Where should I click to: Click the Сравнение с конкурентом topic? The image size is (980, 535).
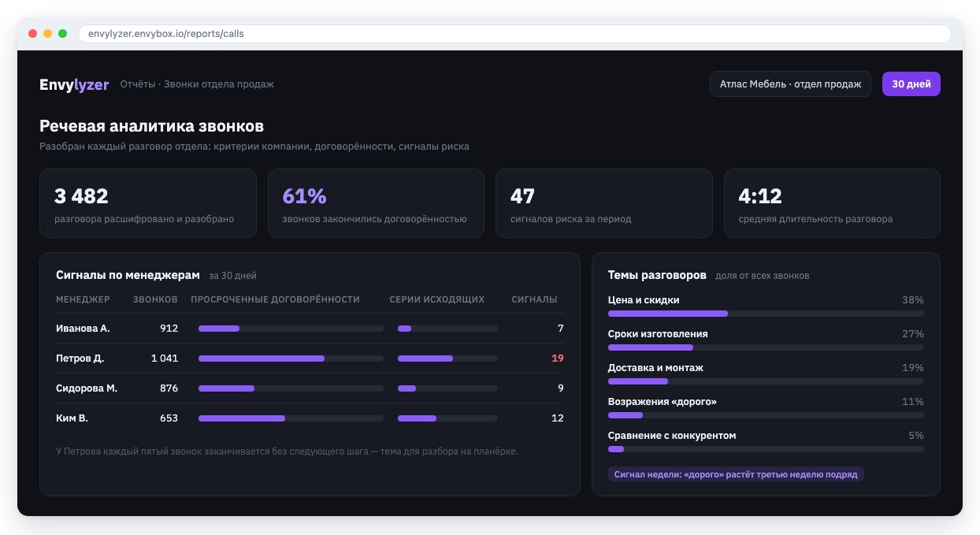672,436
